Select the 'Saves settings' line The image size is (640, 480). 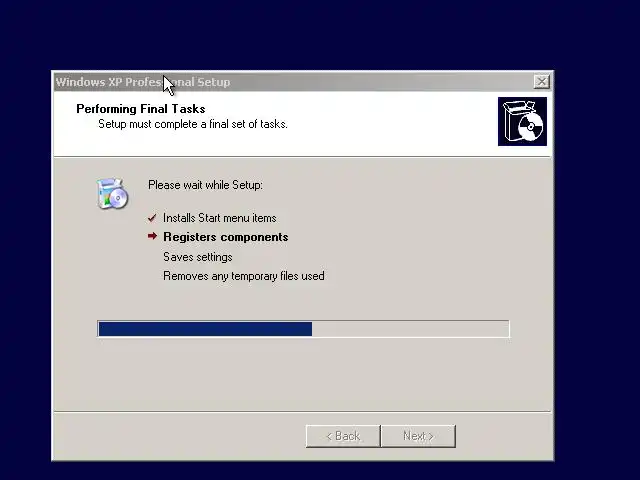point(198,257)
